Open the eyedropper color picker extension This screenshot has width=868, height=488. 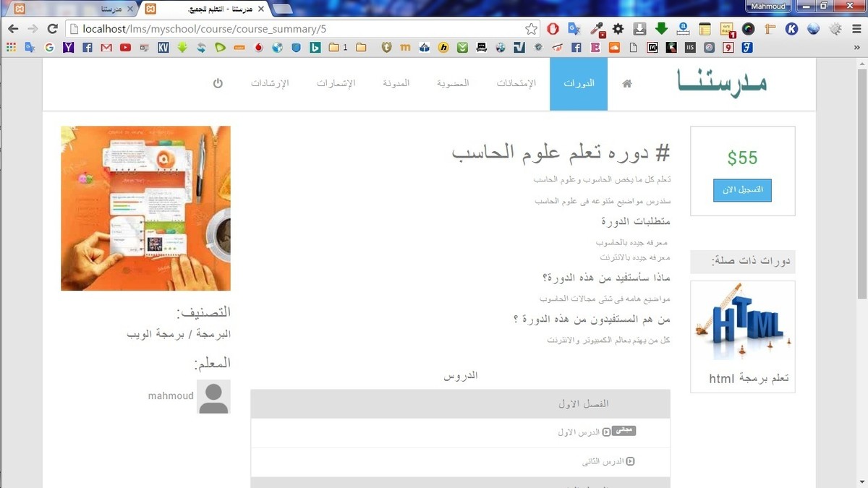(597, 29)
